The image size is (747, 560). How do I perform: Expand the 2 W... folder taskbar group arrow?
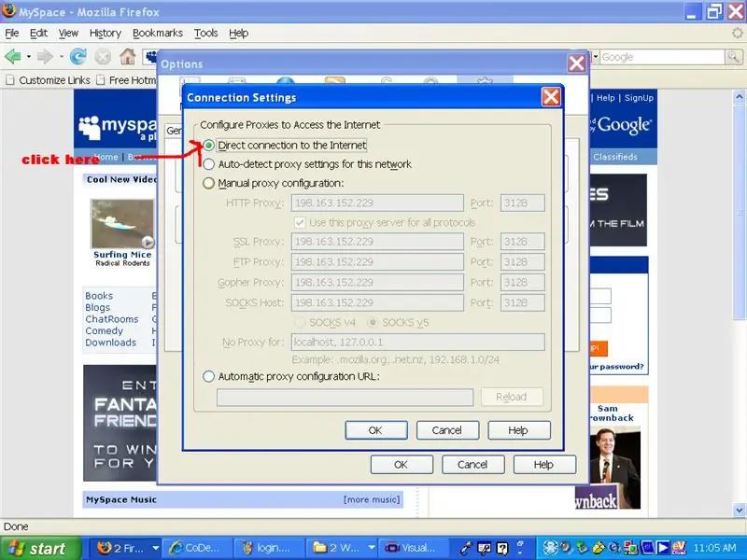click(x=371, y=548)
